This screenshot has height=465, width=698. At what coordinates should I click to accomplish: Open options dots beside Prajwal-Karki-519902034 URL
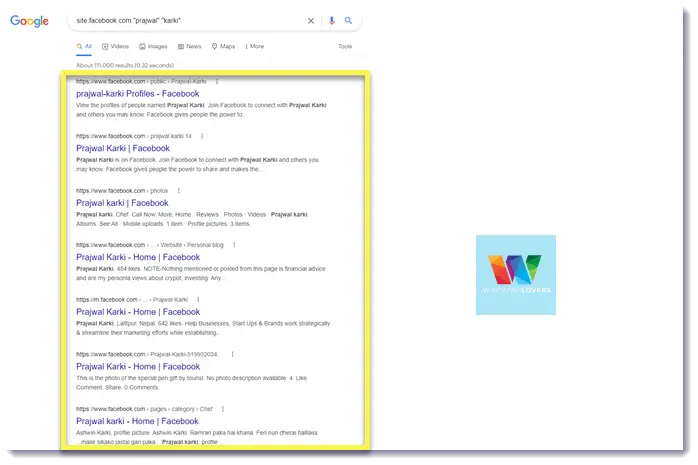[232, 355]
